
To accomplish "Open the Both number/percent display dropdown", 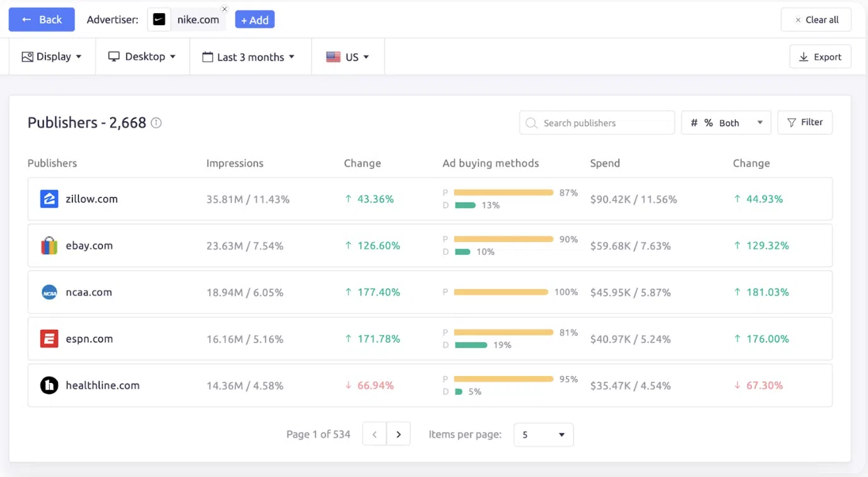I will coord(726,123).
